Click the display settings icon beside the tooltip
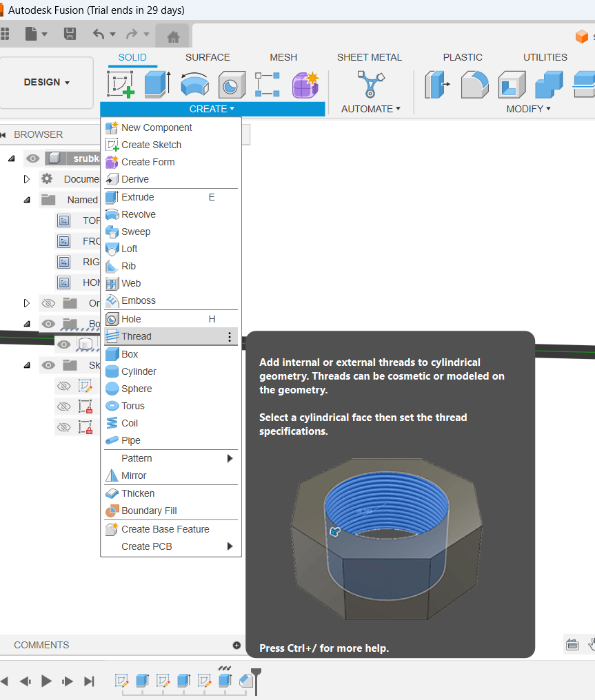595x700 pixels. (572, 645)
